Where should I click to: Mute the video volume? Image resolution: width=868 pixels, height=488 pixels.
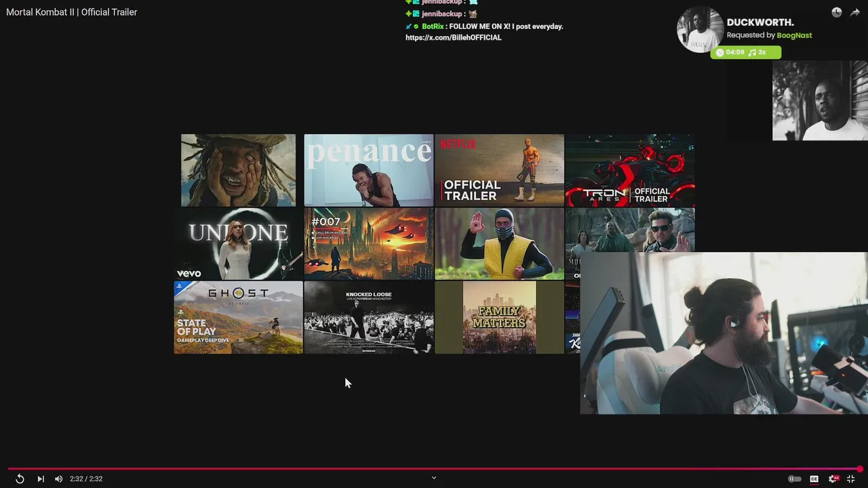[x=58, y=479]
